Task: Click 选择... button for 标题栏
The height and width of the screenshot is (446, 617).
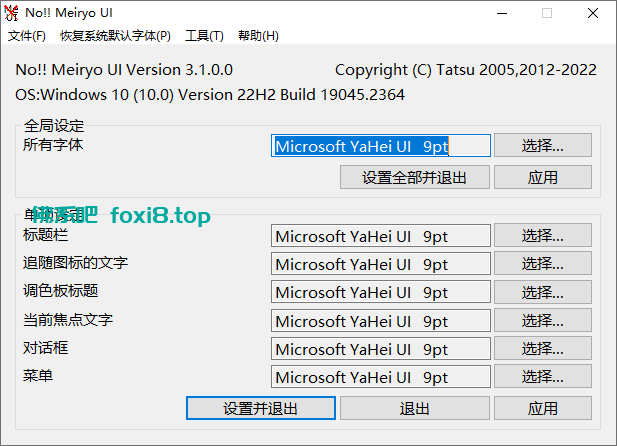Action: 543,235
